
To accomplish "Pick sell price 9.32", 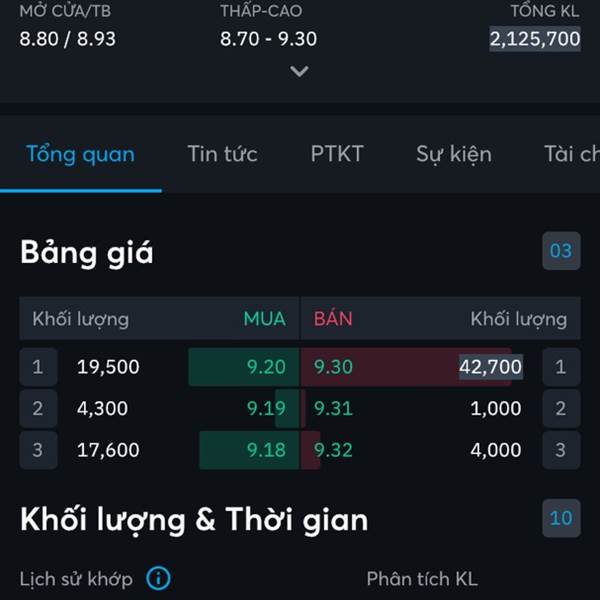I will [333, 450].
